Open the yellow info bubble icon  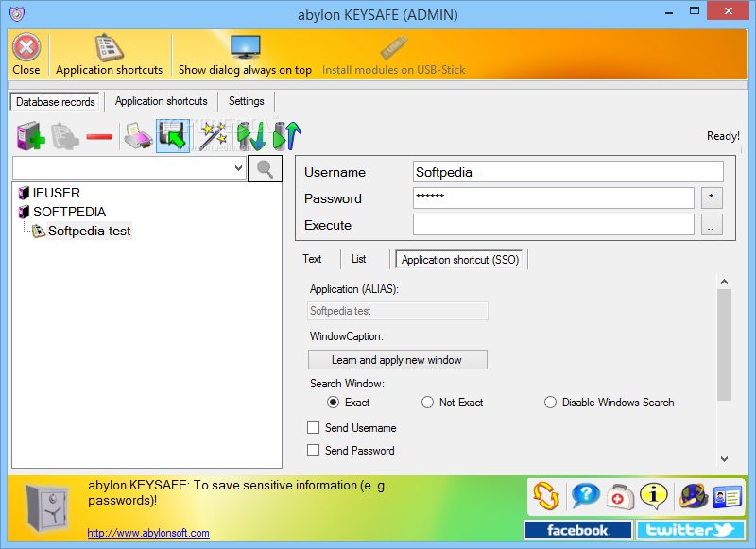click(653, 495)
